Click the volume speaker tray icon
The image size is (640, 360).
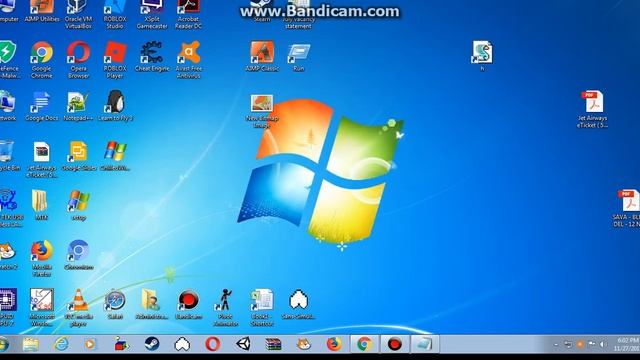603,345
